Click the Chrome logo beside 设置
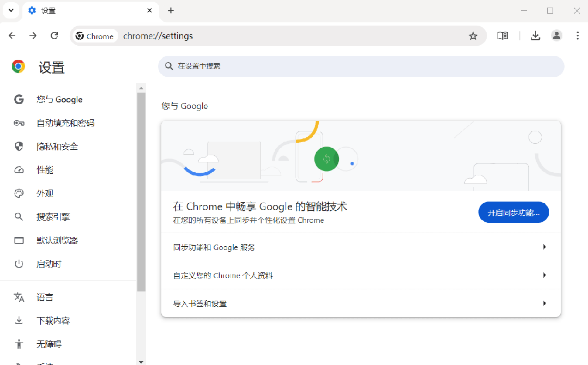 [19, 66]
